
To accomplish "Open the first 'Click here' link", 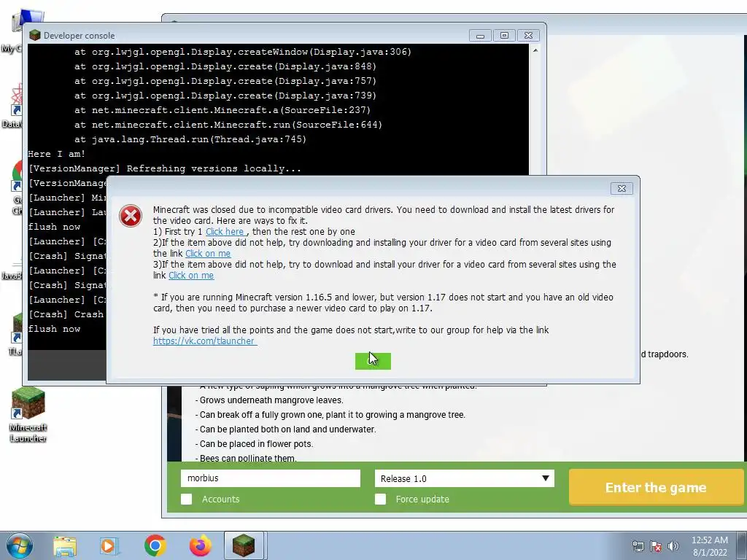I will tap(225, 232).
